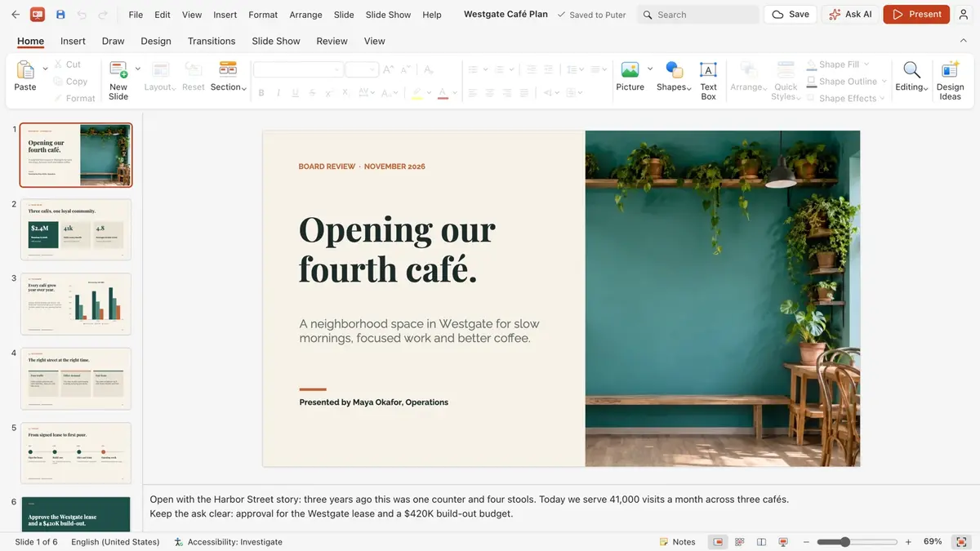
Task: Increase the font size
Action: click(x=389, y=69)
